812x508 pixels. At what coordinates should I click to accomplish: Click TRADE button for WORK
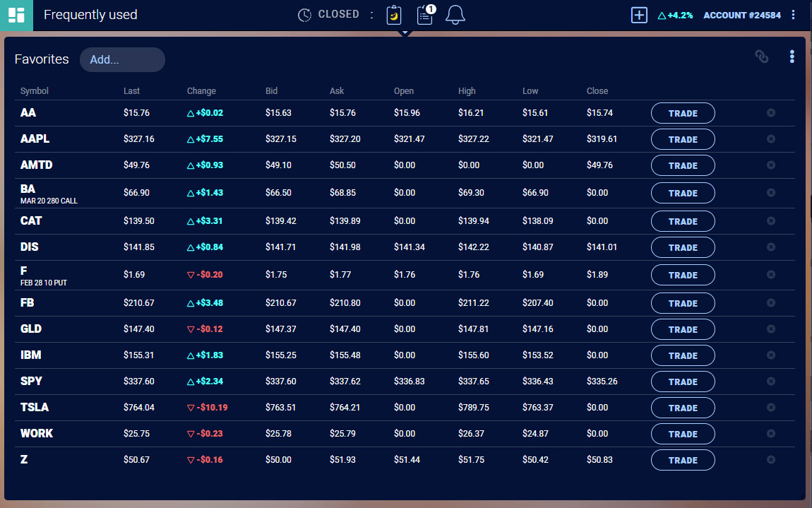pyautogui.click(x=683, y=434)
